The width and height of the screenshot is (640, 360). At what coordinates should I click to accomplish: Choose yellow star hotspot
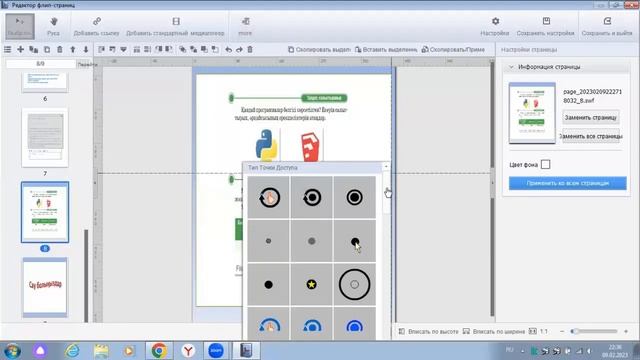(311, 284)
